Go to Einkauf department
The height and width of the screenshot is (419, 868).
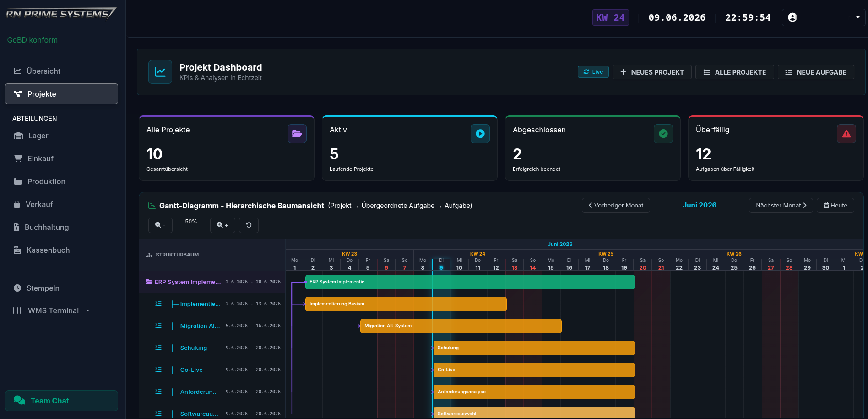[x=61, y=158]
